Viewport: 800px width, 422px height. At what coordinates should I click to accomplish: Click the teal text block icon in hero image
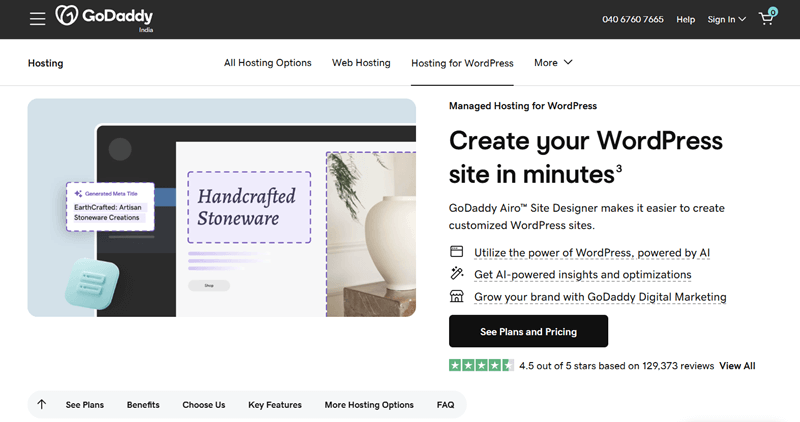[92, 284]
